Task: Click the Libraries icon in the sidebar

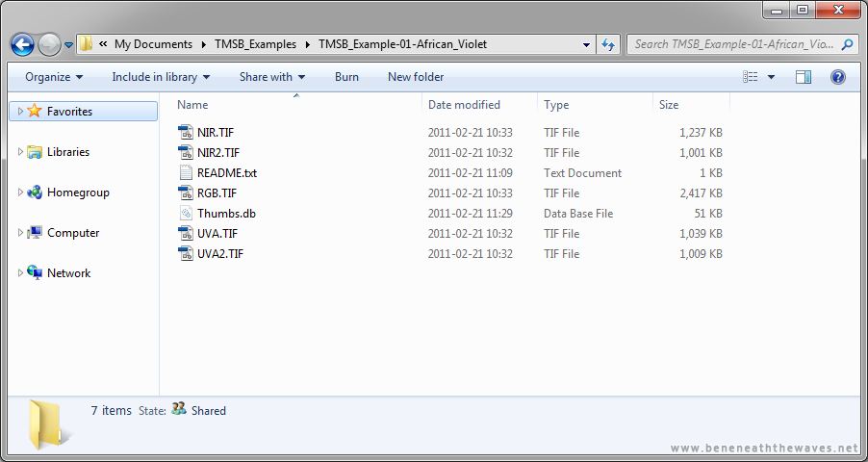Action: 35,152
